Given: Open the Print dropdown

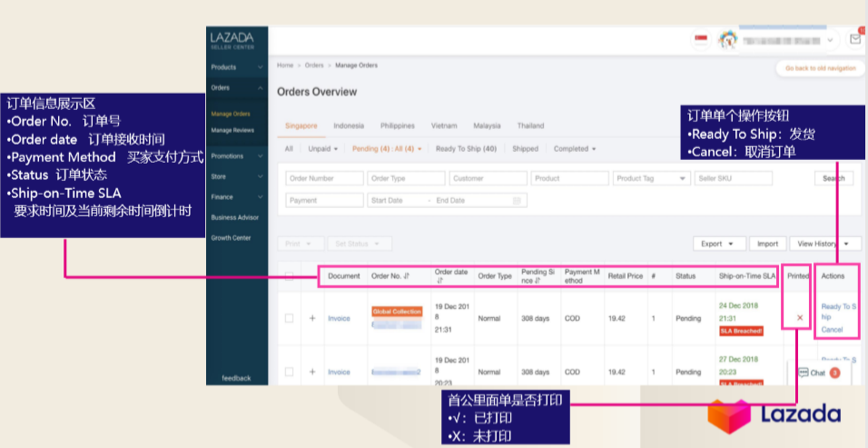Looking at the screenshot, I should click(x=301, y=244).
